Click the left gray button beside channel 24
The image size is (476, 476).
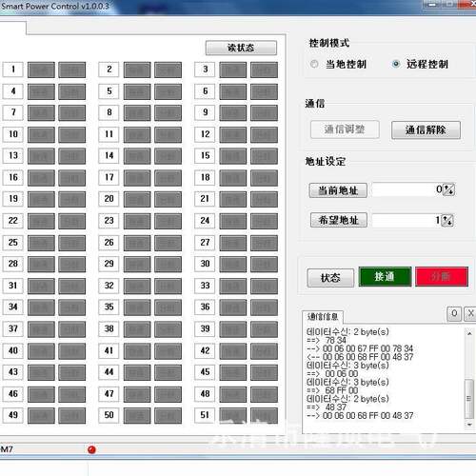233,221
